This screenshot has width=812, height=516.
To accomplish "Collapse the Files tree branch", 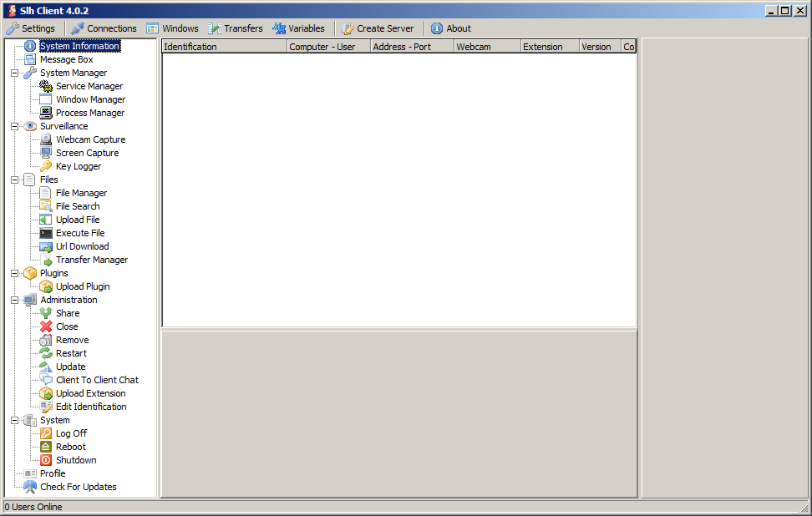I will (x=14, y=180).
